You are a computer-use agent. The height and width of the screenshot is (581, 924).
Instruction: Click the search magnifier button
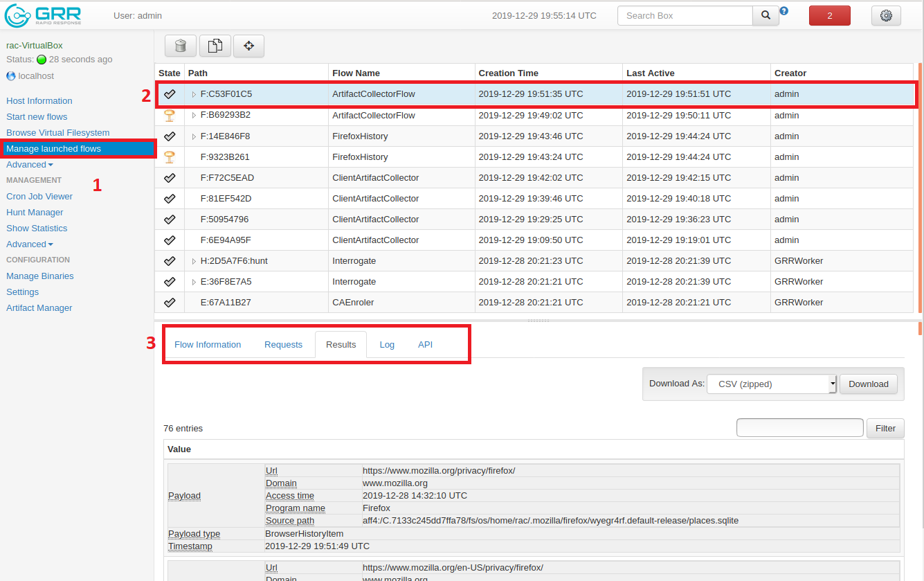pos(766,15)
